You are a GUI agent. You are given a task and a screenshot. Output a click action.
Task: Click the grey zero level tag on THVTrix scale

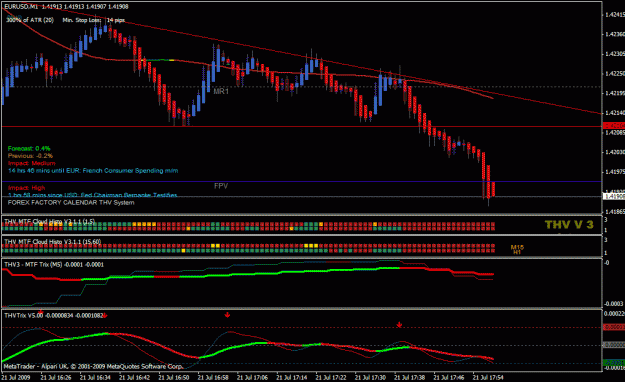tap(614, 345)
